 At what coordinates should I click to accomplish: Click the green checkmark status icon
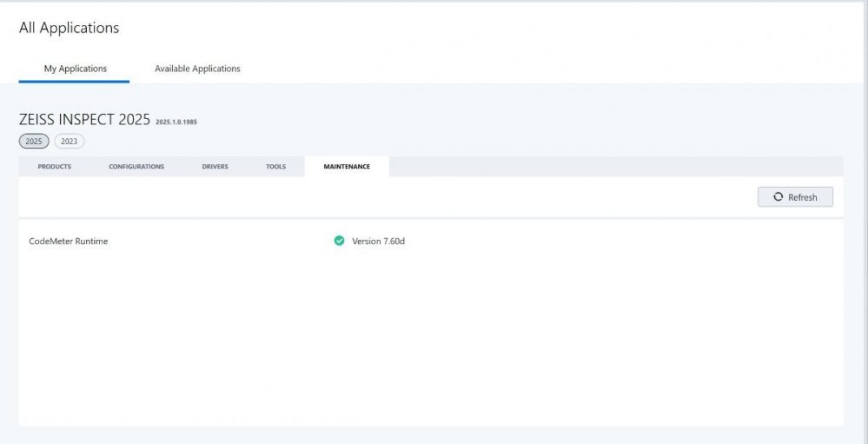pyautogui.click(x=339, y=241)
